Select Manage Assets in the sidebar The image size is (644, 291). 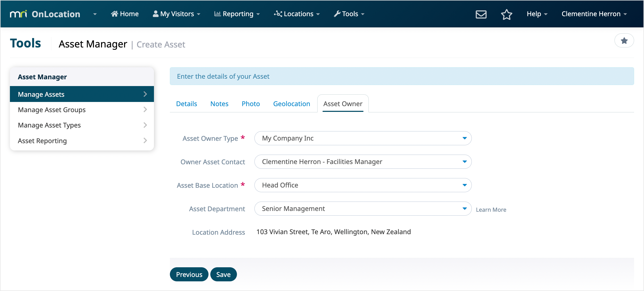[82, 94]
